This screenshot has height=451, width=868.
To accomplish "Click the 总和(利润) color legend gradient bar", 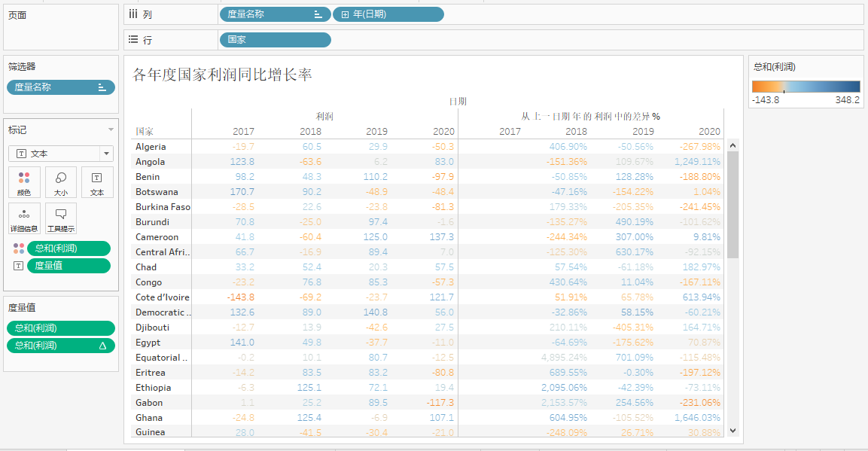I will pyautogui.click(x=806, y=87).
